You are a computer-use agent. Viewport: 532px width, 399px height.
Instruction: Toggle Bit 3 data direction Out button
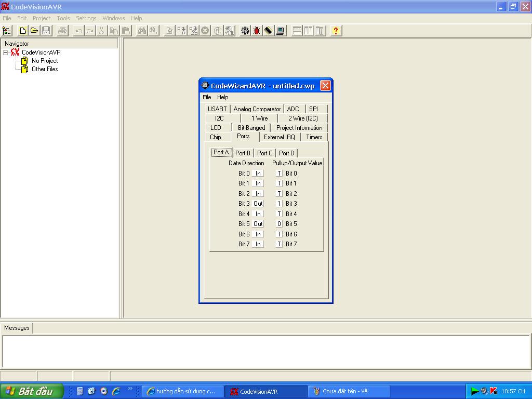coord(258,204)
